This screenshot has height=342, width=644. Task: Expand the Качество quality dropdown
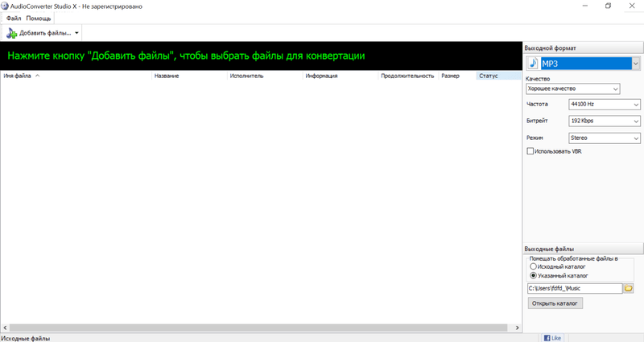click(x=615, y=89)
